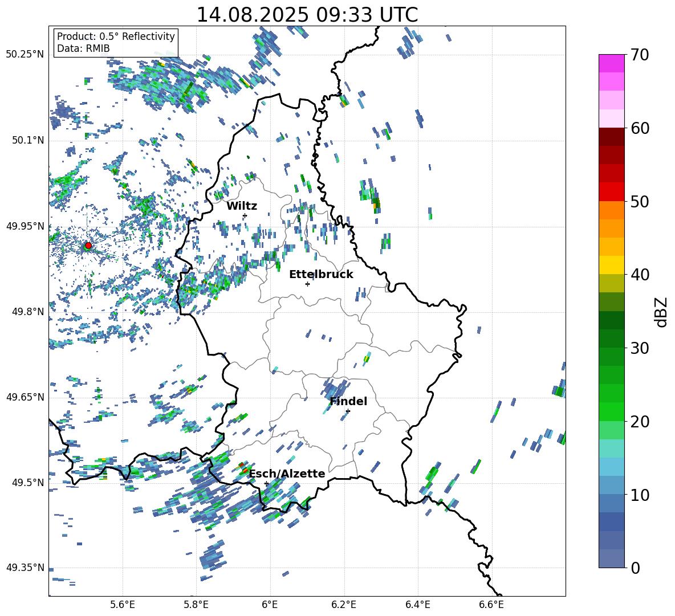
Task: Click the magenta swatch at colorbar top
Action: click(x=612, y=64)
